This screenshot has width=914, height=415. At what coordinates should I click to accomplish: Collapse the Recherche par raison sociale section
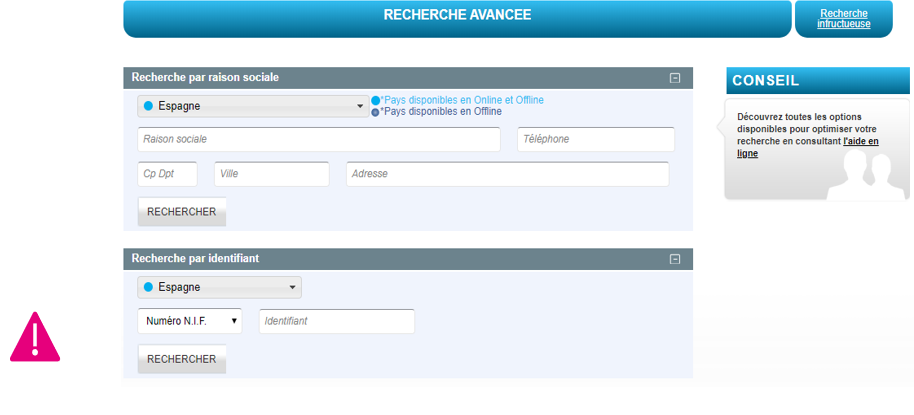675,78
